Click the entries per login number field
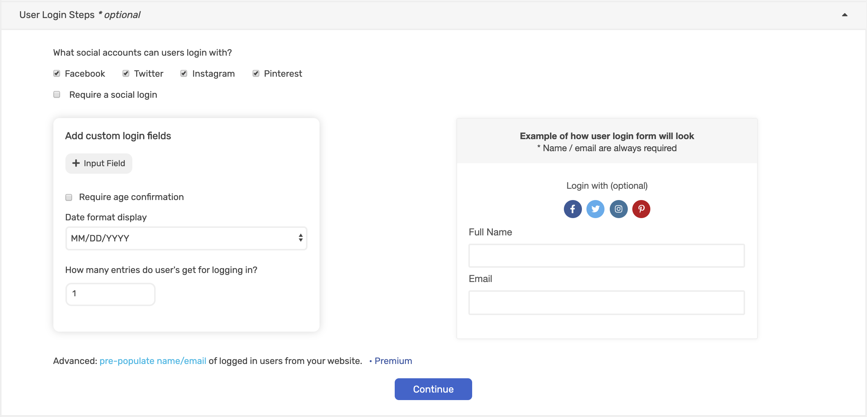 (110, 294)
